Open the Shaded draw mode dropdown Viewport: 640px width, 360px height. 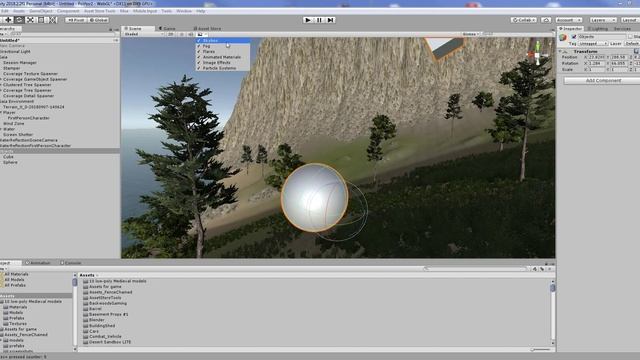click(144, 34)
